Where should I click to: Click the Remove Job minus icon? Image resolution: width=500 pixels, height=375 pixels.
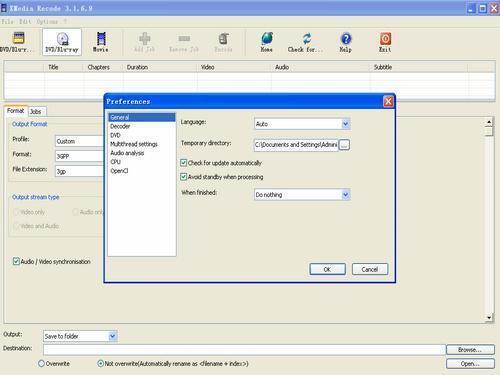click(x=184, y=42)
